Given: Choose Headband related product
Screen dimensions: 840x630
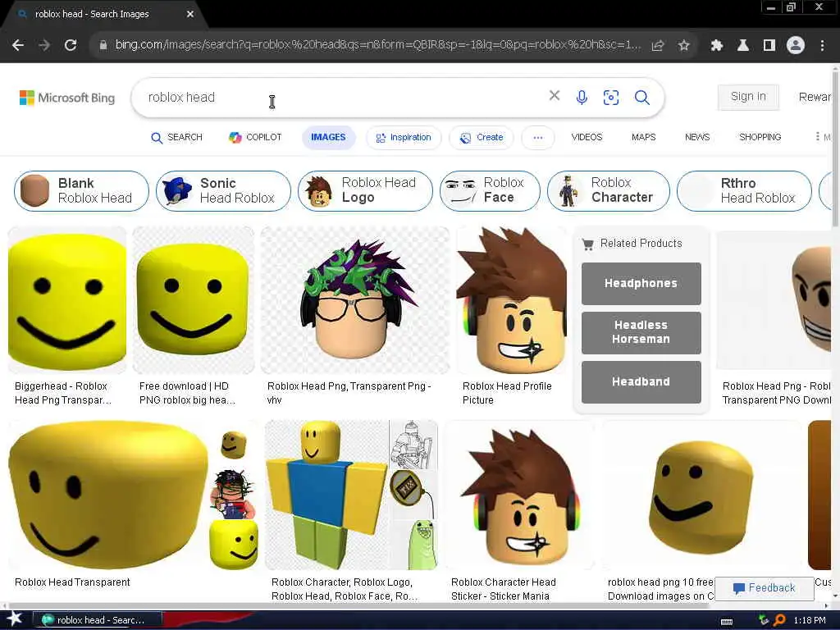Looking at the screenshot, I should click(641, 382).
